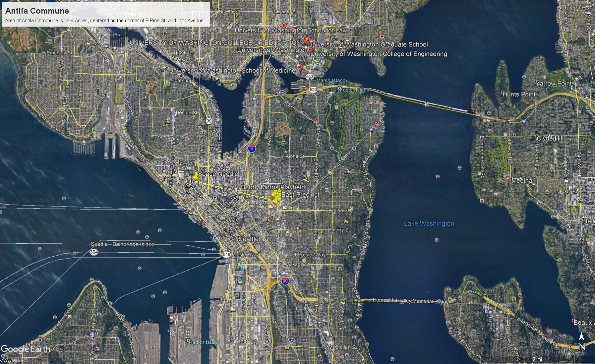Image resolution: width=595 pixels, height=364 pixels.
Task: Click the Route 513 road shield
Action: pyautogui.click(x=310, y=77)
